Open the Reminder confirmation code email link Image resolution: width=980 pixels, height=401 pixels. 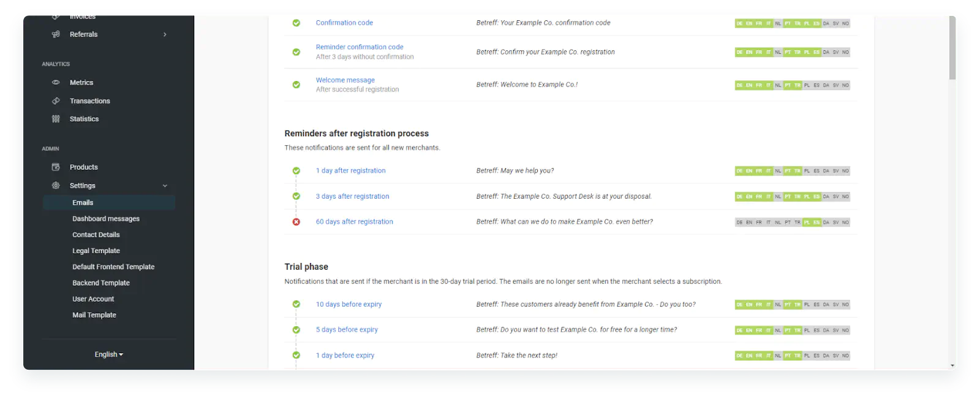[x=360, y=47]
